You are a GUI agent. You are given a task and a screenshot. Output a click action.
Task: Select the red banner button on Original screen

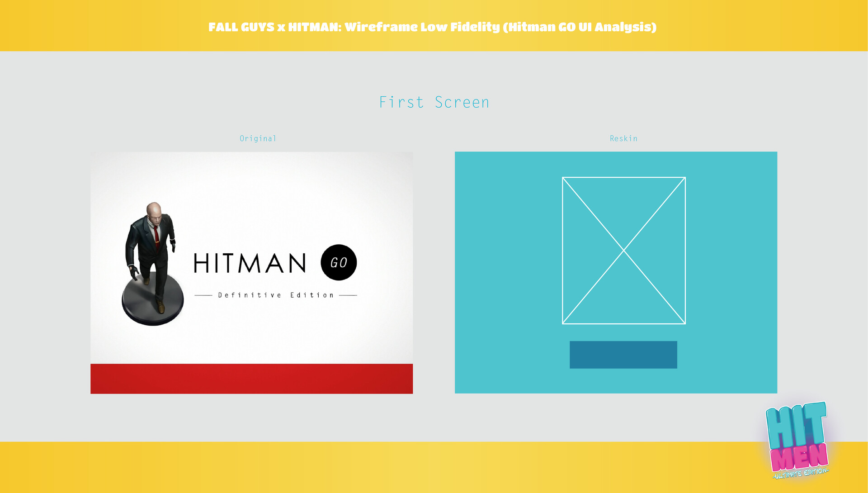(x=251, y=378)
